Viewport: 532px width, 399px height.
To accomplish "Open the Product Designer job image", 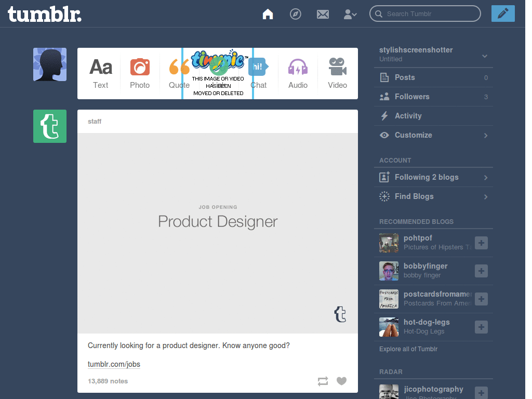I will tap(218, 233).
